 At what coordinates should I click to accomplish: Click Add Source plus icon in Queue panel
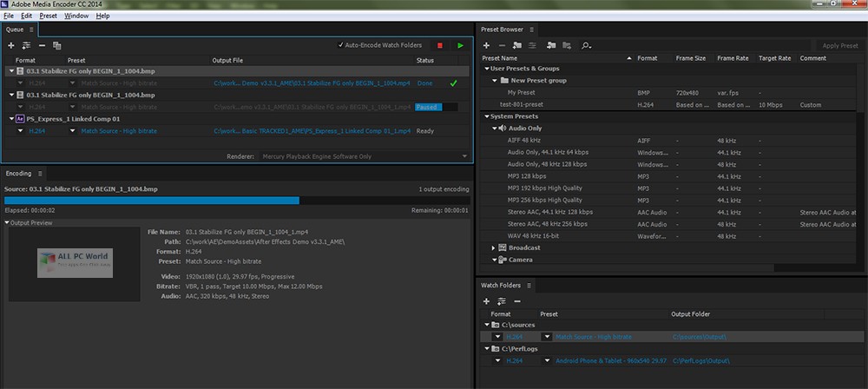click(11, 45)
